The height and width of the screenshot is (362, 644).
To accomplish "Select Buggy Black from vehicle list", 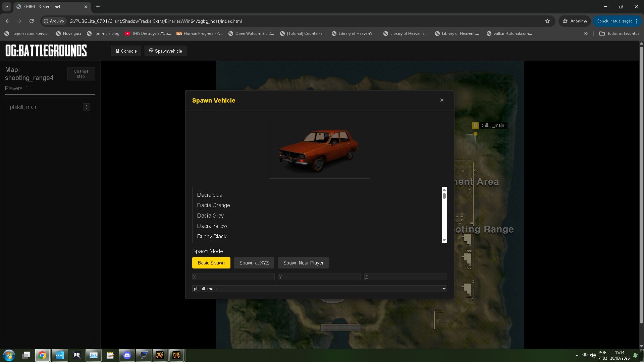I will 317,236.
